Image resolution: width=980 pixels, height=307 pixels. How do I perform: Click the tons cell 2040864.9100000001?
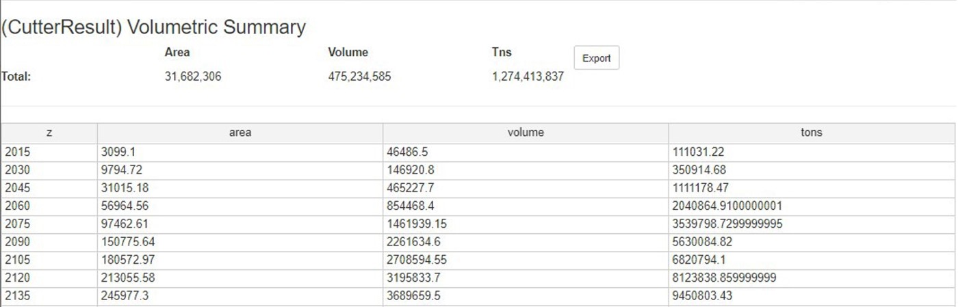pyautogui.click(x=727, y=206)
